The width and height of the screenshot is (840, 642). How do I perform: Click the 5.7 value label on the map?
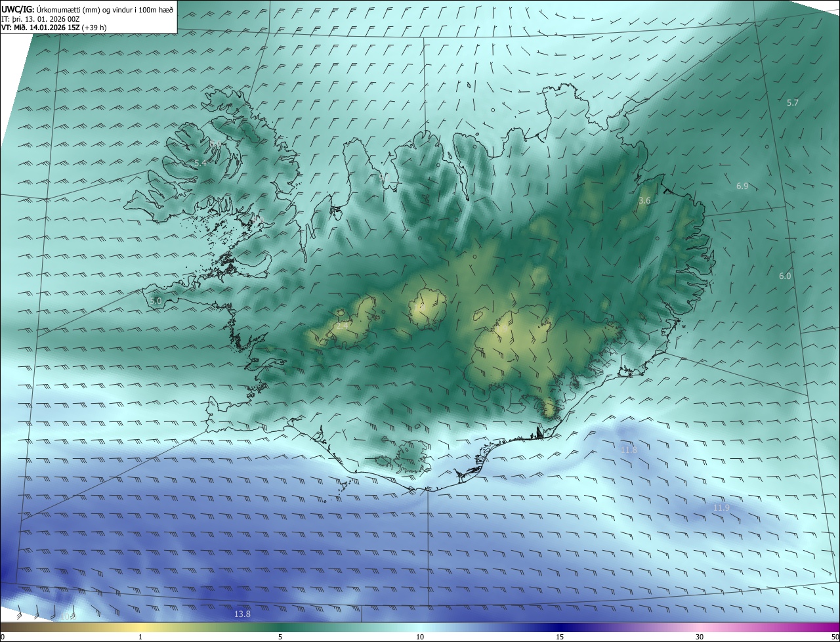pyautogui.click(x=793, y=102)
